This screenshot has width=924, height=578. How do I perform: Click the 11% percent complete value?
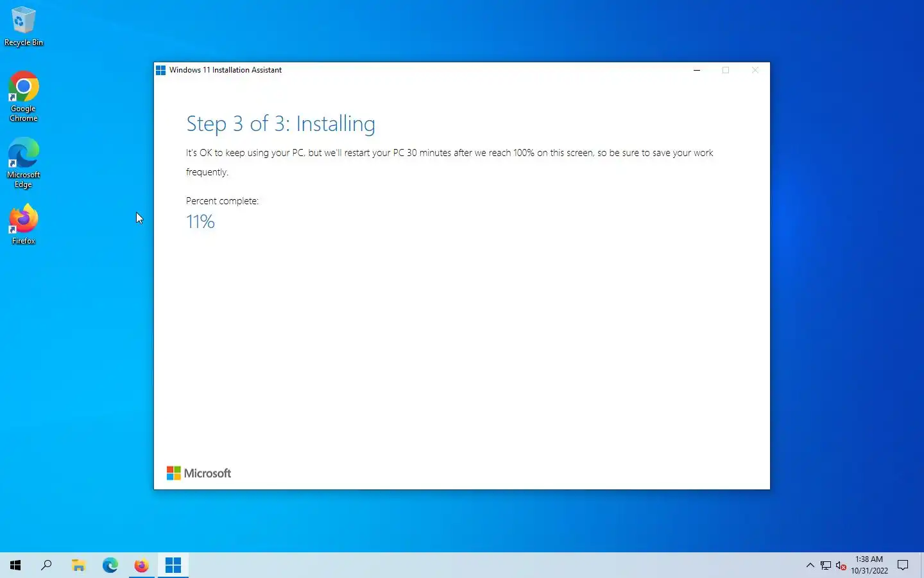coord(200,222)
